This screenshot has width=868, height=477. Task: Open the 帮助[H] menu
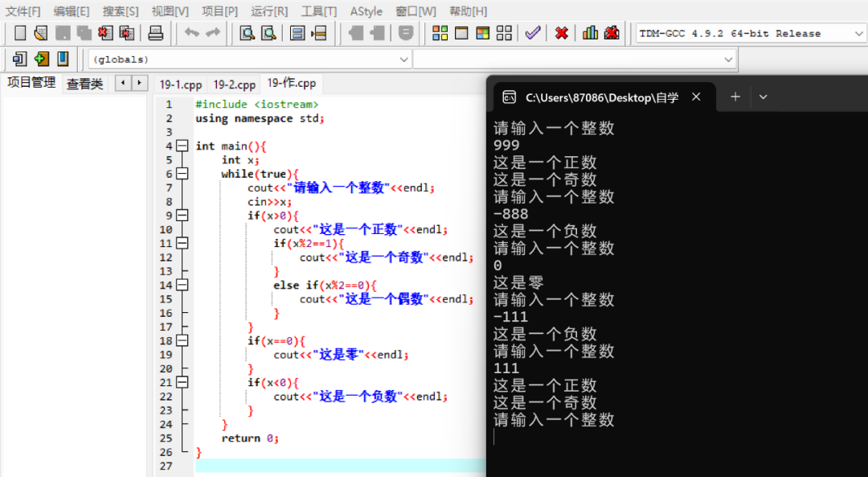[x=469, y=11]
